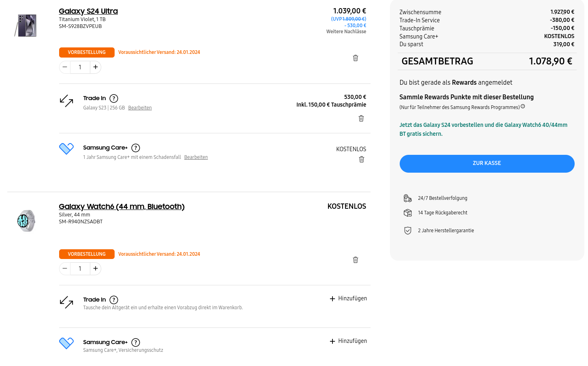The image size is (588, 366).
Task: Open Trade In help for S24 Ultra
Action: click(114, 98)
